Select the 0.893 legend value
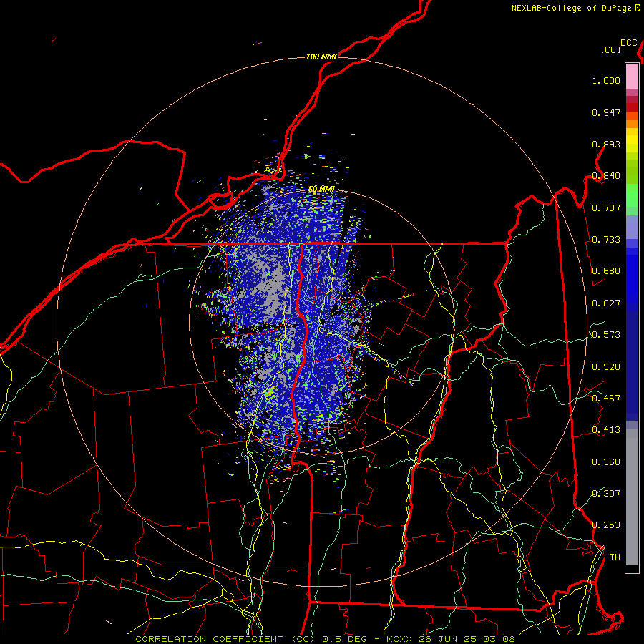 tap(606, 144)
